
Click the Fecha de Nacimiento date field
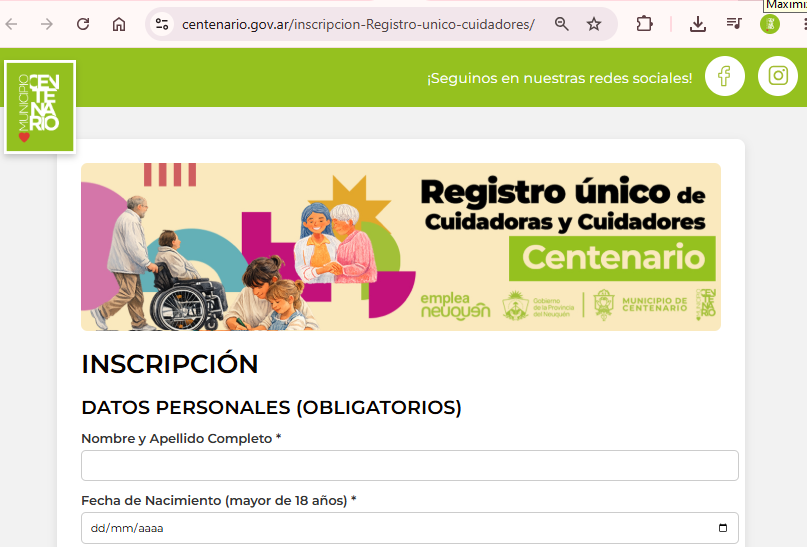(x=410, y=528)
